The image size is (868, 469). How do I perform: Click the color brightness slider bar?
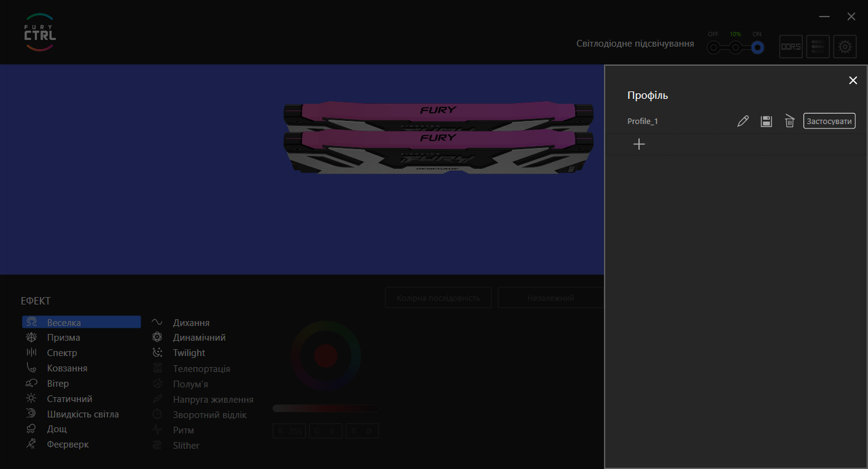click(326, 408)
